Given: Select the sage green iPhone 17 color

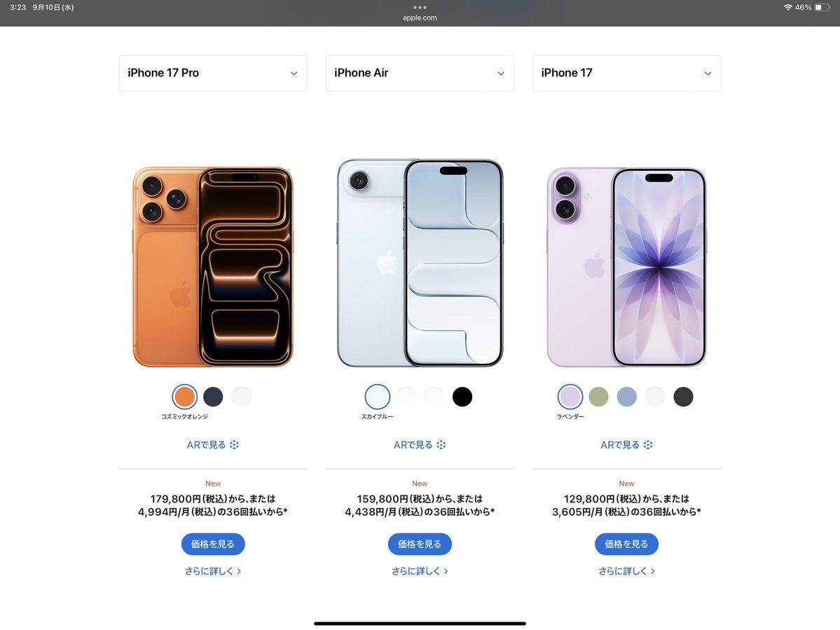Looking at the screenshot, I should (598, 397).
